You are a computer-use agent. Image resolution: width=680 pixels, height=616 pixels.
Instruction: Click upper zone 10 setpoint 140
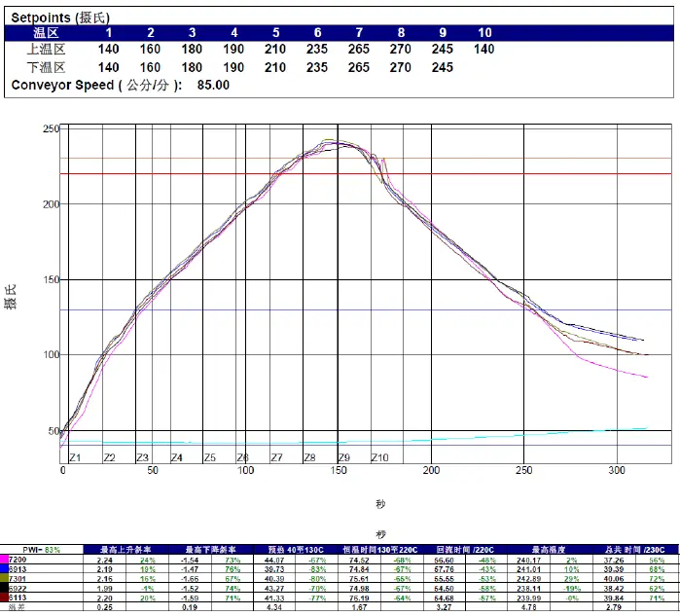point(484,49)
